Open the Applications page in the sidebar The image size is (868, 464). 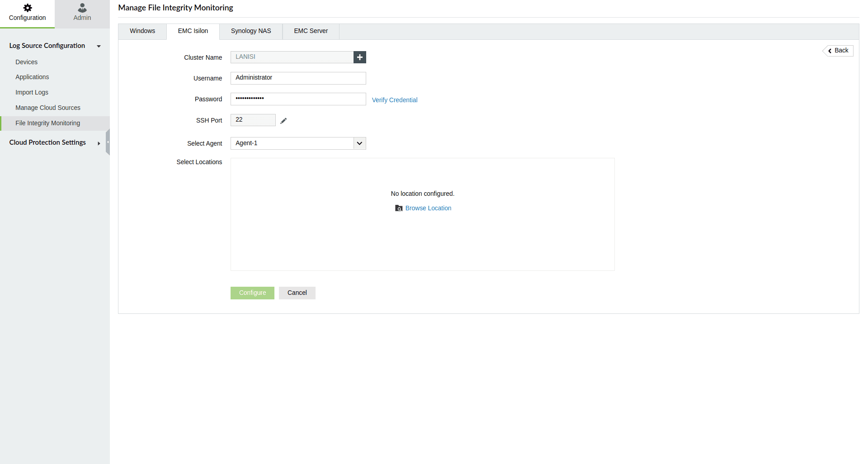pos(32,77)
